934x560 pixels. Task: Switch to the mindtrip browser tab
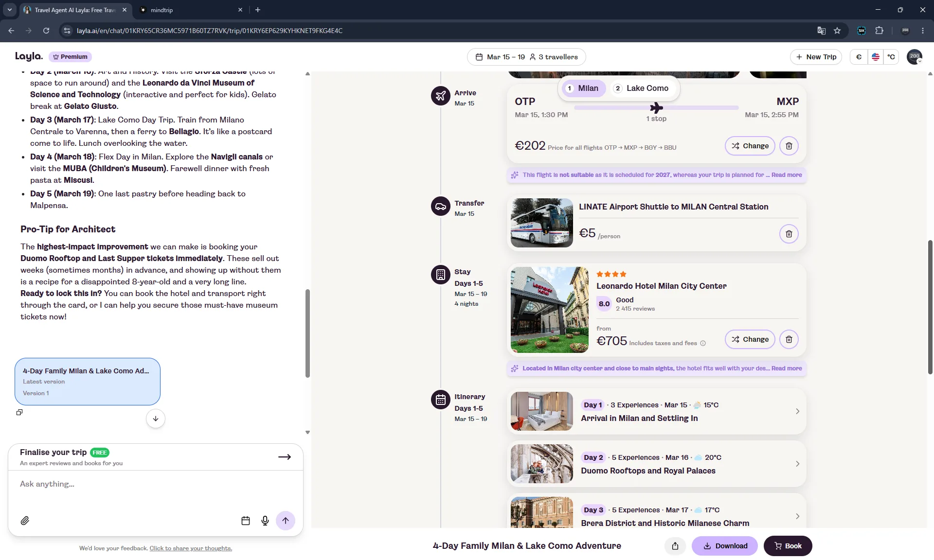(x=191, y=10)
